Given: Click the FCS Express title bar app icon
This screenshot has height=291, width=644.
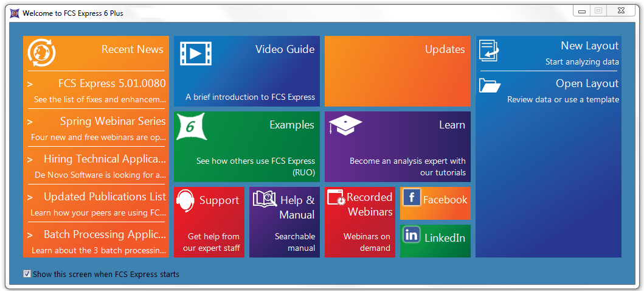Looking at the screenshot, I should point(14,13).
